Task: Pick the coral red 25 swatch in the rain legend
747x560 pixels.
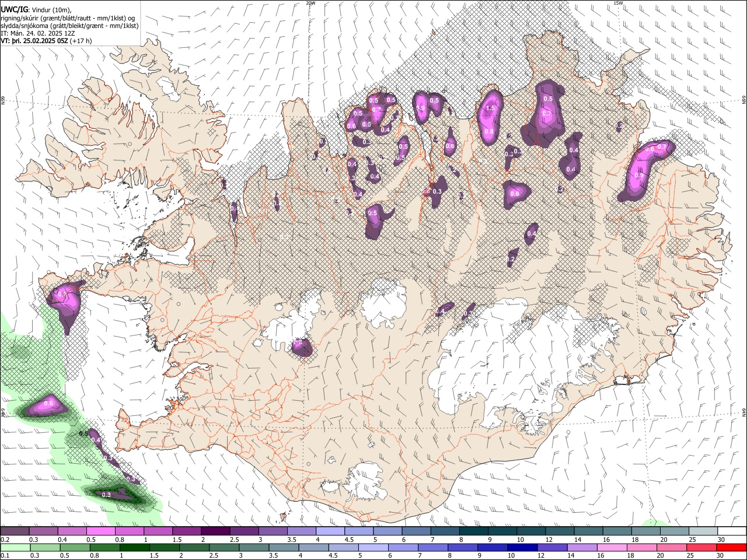Action: (x=701, y=548)
